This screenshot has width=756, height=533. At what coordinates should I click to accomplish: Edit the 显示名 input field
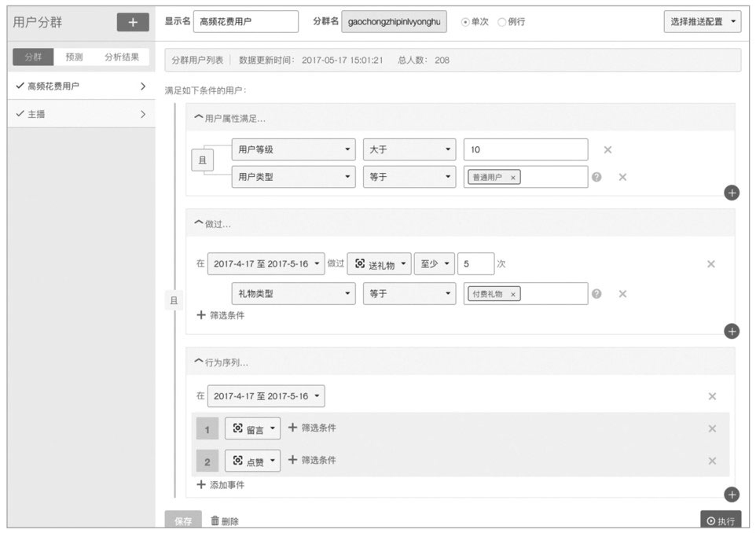point(246,22)
